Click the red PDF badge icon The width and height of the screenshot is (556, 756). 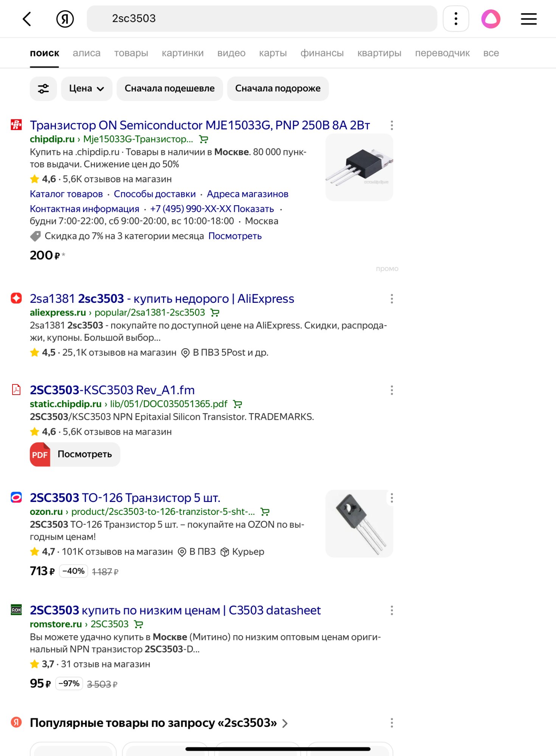point(40,454)
